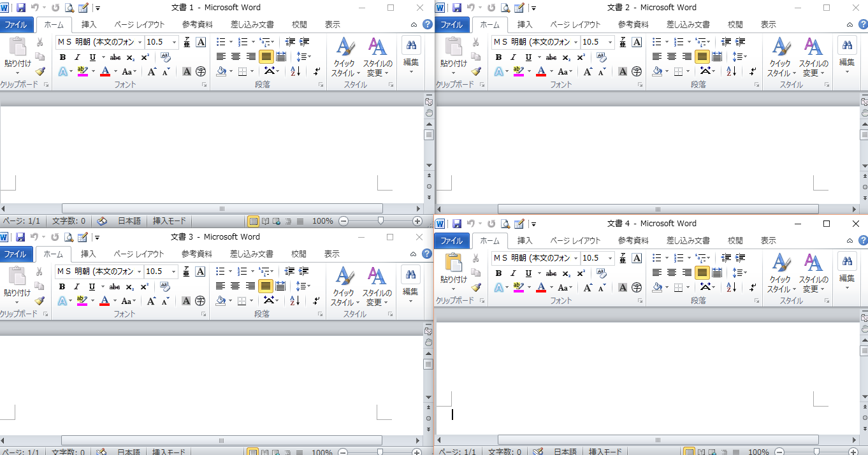Click the grow font icon in 文書 4

point(588,287)
